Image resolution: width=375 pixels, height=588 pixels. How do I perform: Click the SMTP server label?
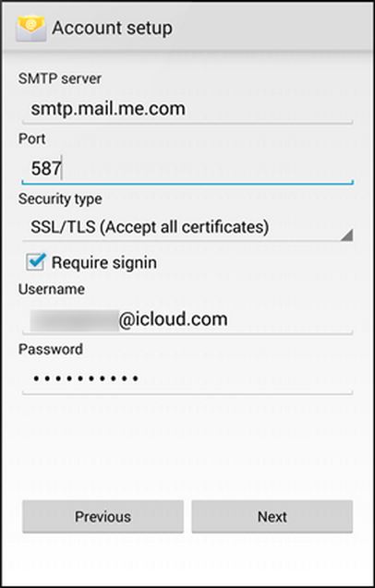click(x=60, y=78)
